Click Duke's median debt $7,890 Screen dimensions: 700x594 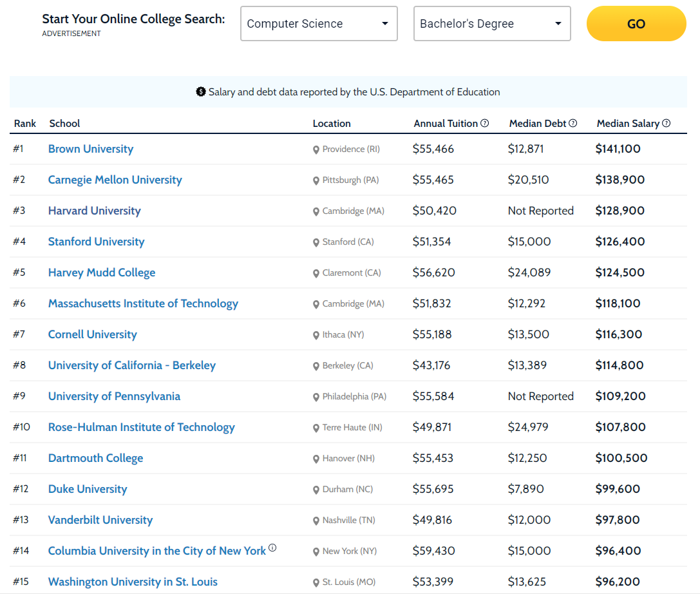(526, 488)
